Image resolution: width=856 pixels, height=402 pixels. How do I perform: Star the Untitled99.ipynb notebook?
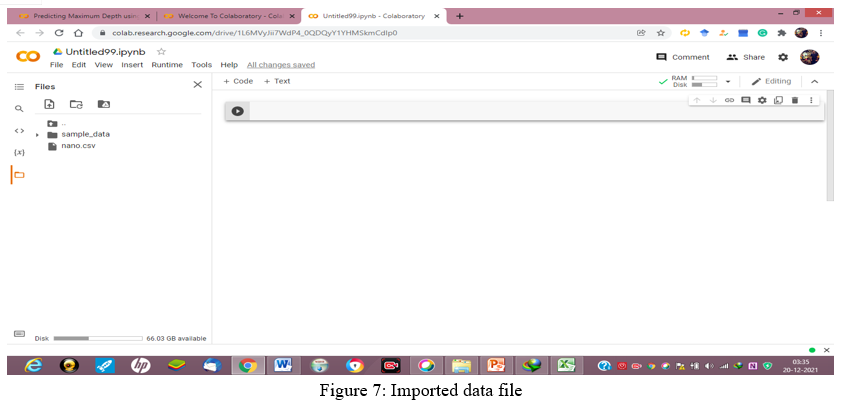(x=161, y=51)
